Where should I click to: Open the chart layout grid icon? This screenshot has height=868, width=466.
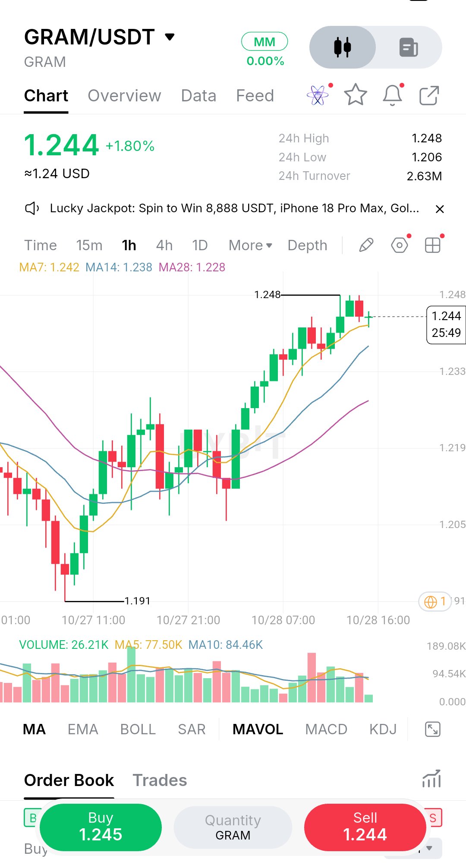point(432,245)
